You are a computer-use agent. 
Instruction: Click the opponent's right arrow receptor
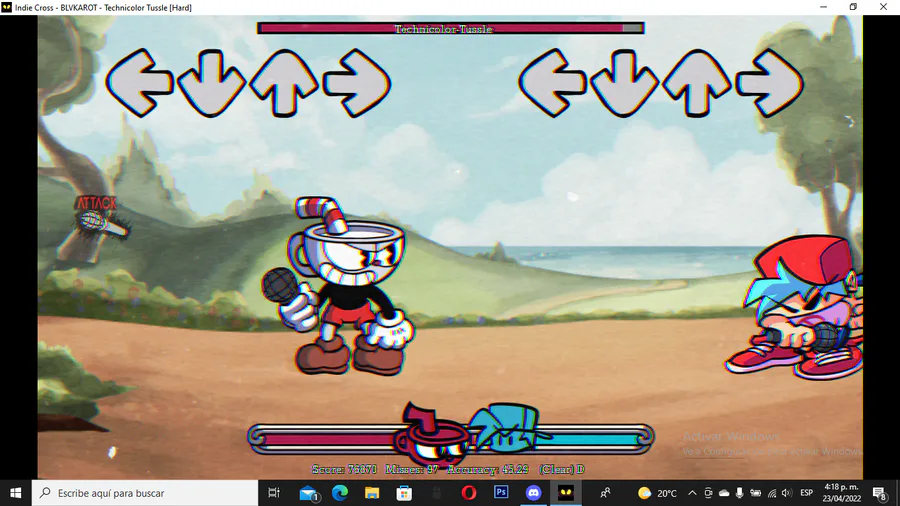(356, 83)
